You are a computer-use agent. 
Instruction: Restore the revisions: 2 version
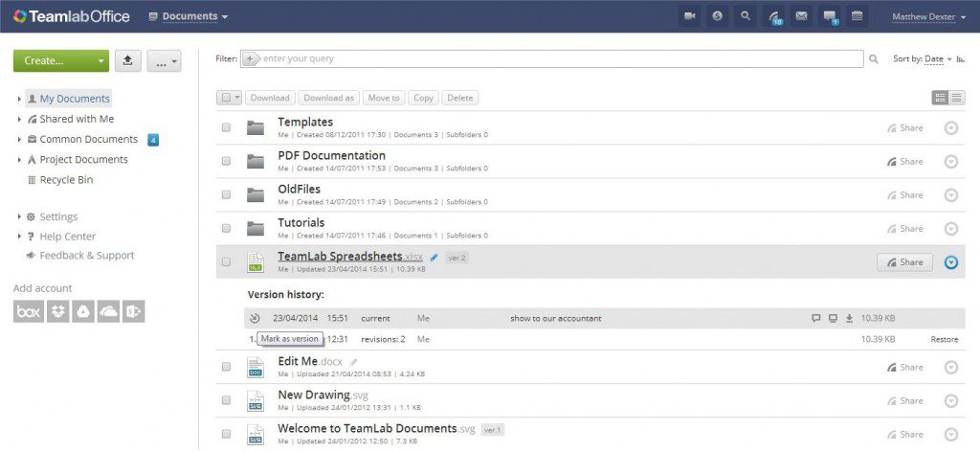pyautogui.click(x=944, y=339)
